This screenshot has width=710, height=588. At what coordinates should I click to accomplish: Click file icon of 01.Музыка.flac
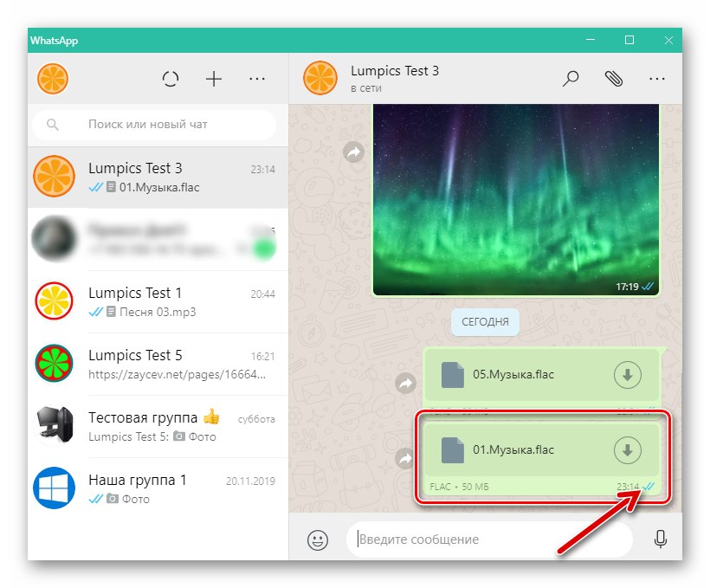point(453,450)
